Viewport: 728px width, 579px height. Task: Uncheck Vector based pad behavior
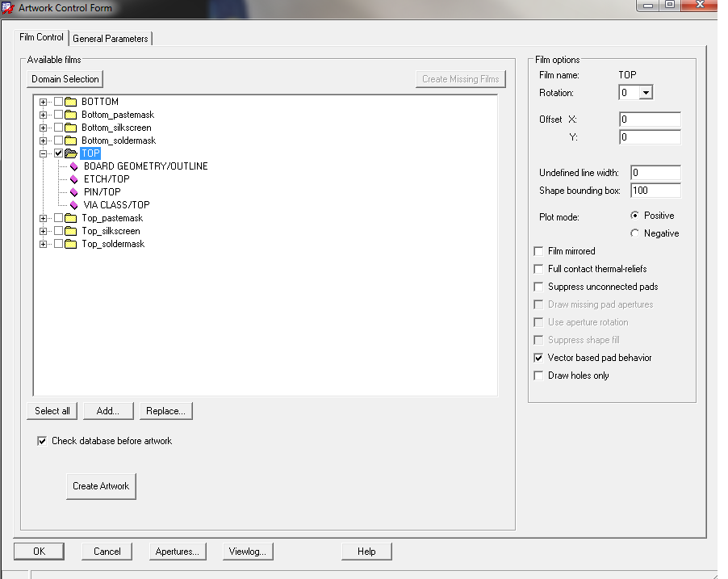coord(539,358)
